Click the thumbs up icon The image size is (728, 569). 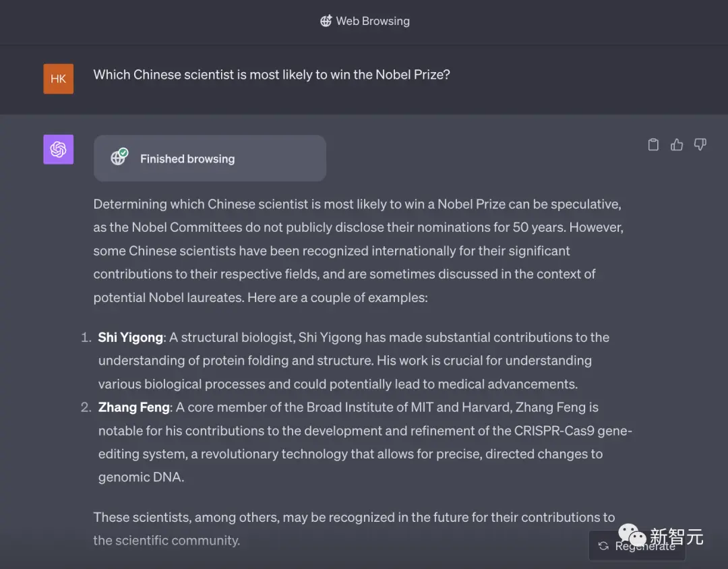[677, 144]
